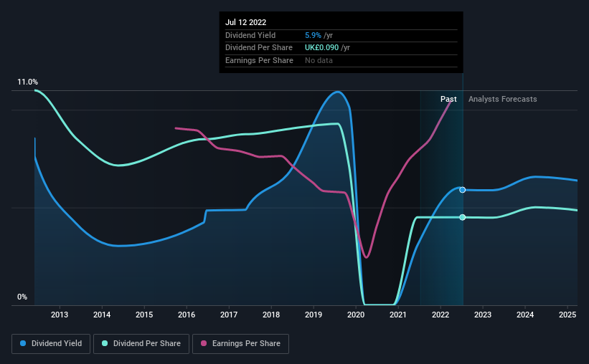Toggle the Dividend Yield legend series
Image resolution: width=589 pixels, height=364 pixels.
[x=51, y=344]
